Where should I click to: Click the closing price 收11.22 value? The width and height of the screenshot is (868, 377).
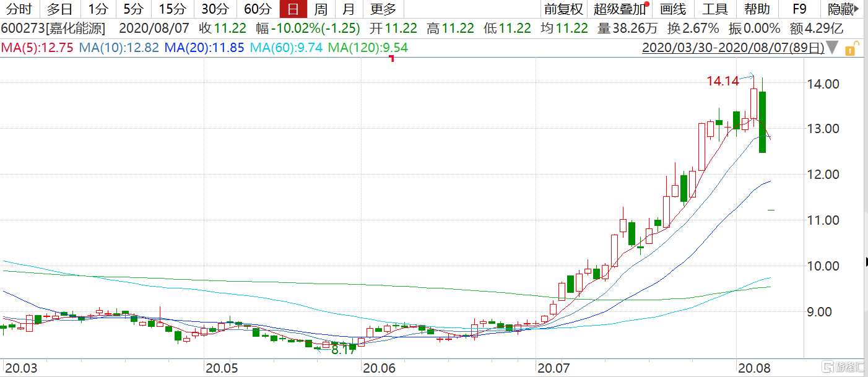coord(222,28)
